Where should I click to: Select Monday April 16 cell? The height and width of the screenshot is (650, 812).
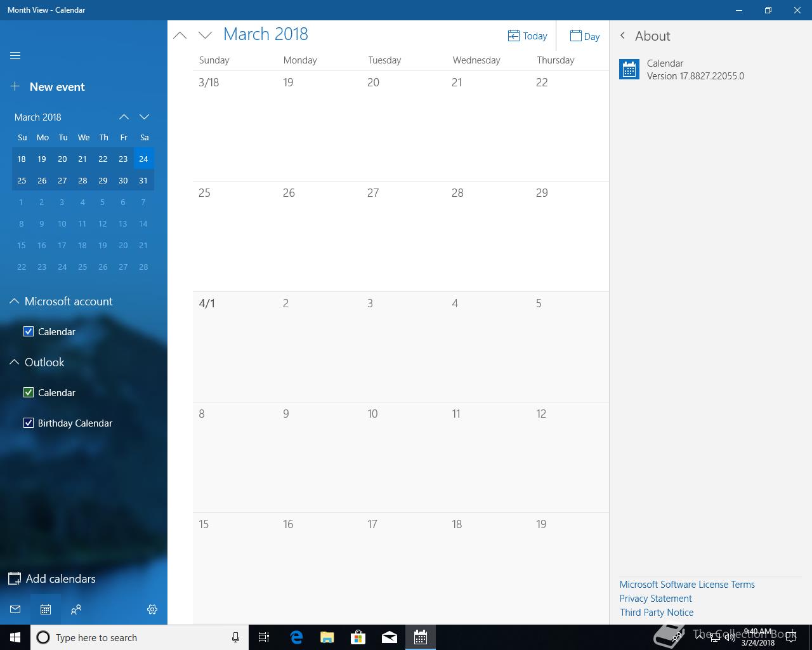[x=319, y=567]
